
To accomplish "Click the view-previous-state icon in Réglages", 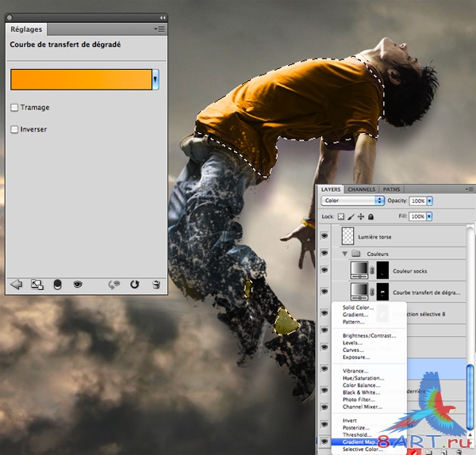I will [x=114, y=285].
